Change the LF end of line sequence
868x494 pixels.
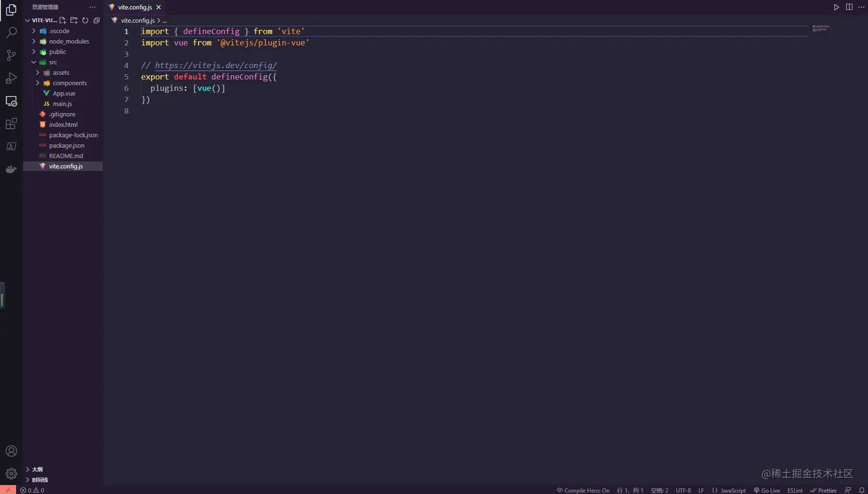[701, 491]
